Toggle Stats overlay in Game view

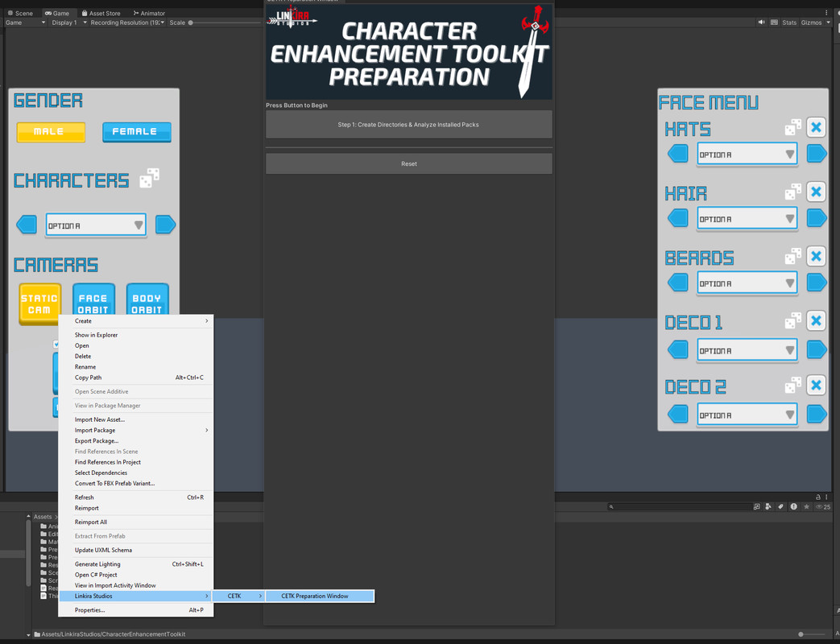tap(789, 23)
